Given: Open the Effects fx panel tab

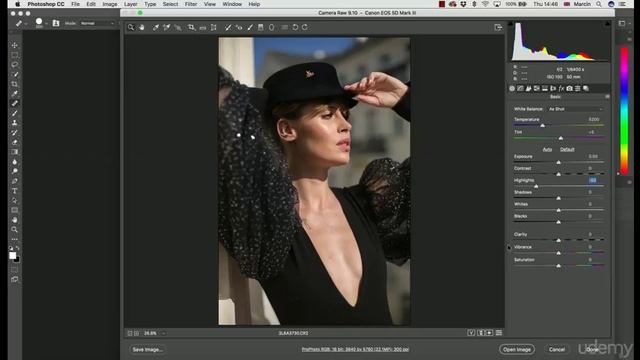Looking at the screenshot, I should coord(561,88).
